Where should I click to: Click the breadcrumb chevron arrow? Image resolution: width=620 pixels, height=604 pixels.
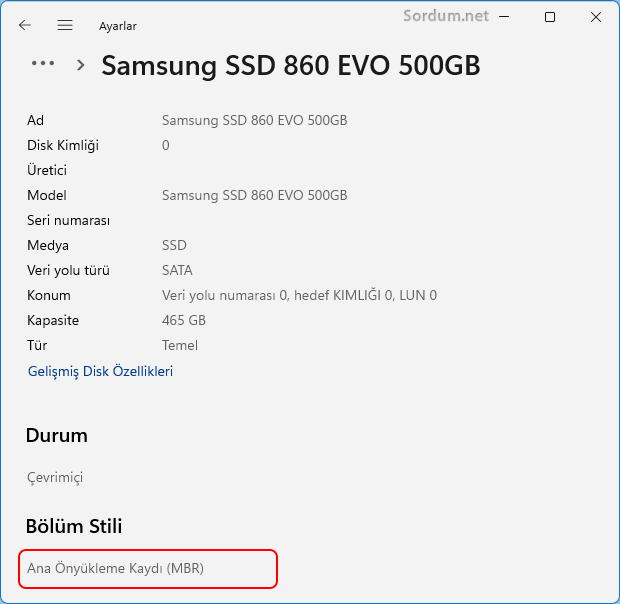tap(80, 65)
